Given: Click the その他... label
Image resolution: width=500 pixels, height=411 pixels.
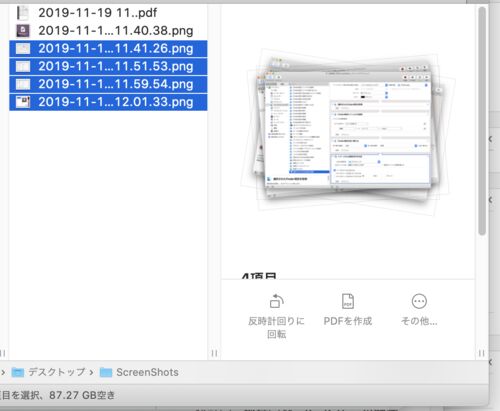Looking at the screenshot, I should click(419, 321).
